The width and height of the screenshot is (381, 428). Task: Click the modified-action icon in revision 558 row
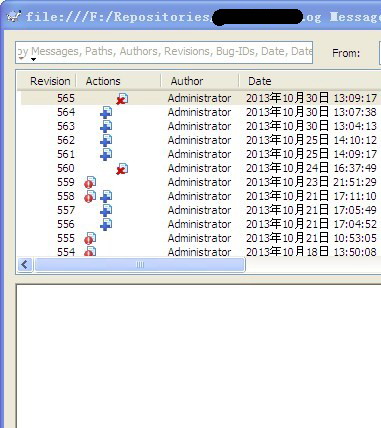tap(90, 197)
